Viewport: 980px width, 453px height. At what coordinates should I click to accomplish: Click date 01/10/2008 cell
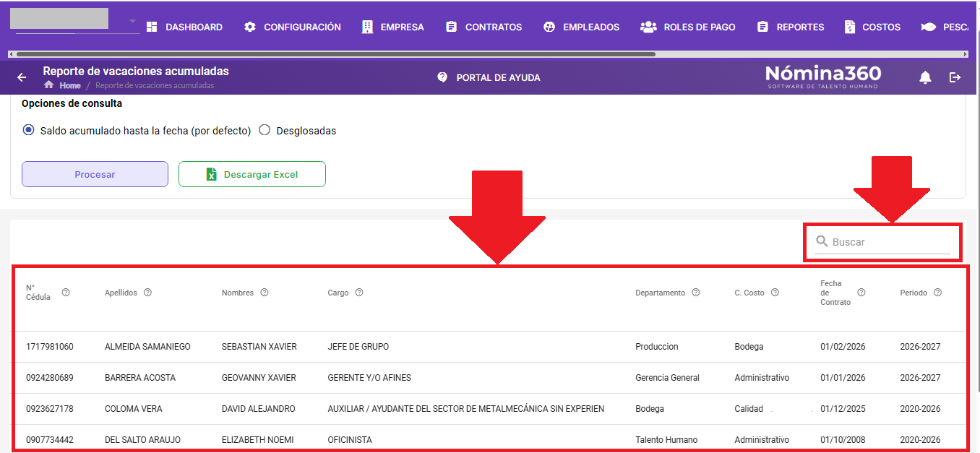[x=843, y=440]
